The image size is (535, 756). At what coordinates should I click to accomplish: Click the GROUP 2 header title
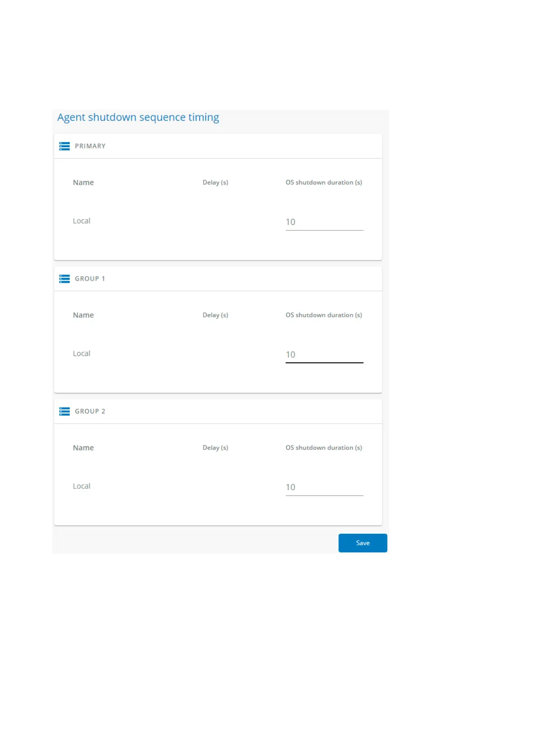point(90,411)
